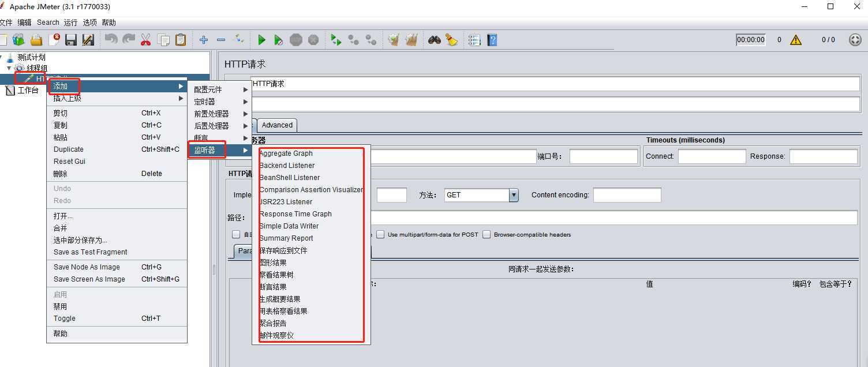
Task: Add 聚合报告 listener
Action: pos(311,323)
